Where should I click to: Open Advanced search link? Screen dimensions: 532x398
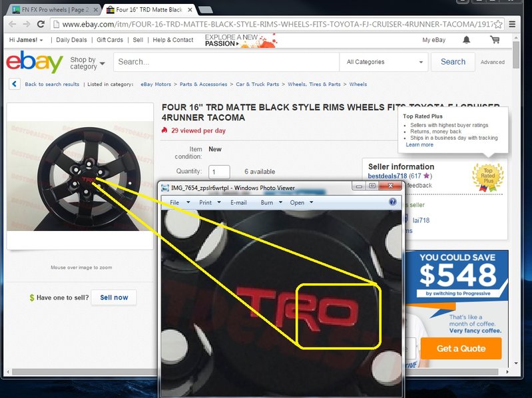point(493,62)
